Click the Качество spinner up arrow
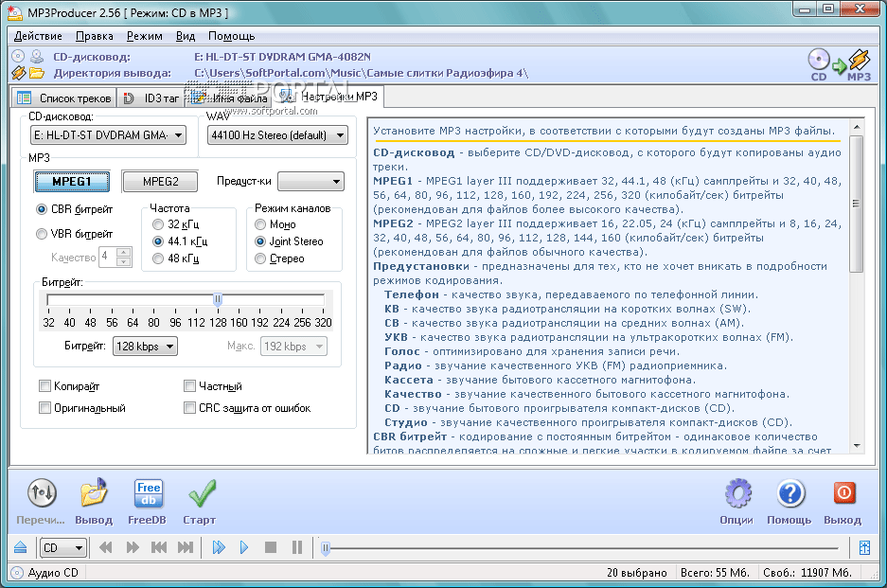887x588 pixels. click(x=124, y=253)
